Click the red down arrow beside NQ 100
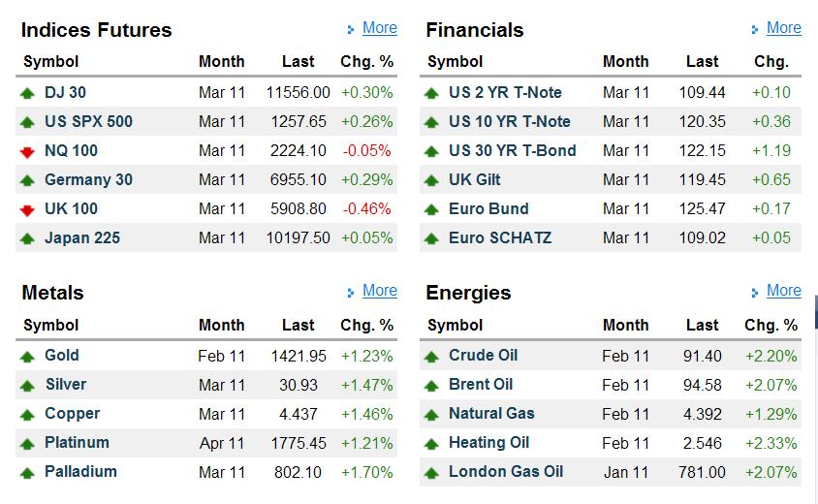The width and height of the screenshot is (818, 504). 27,151
